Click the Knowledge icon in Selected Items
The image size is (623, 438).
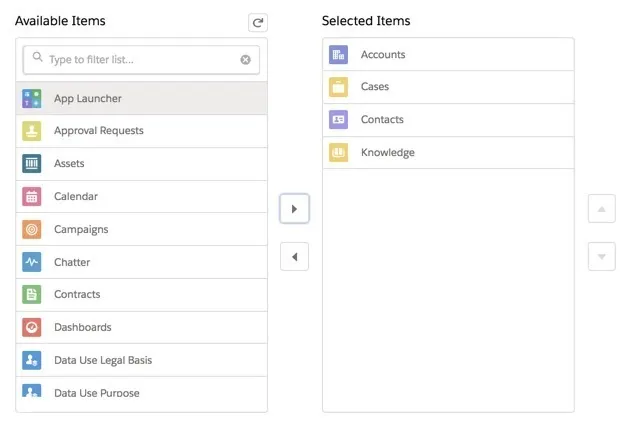click(339, 153)
